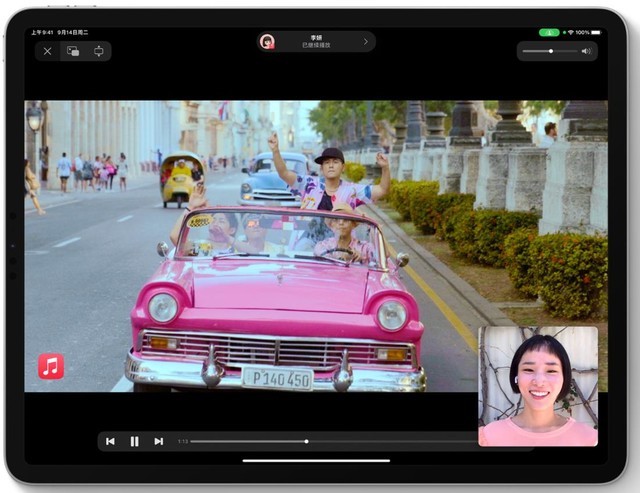Toggle picture-in-picture mode icon
640x493 pixels.
tap(73, 51)
